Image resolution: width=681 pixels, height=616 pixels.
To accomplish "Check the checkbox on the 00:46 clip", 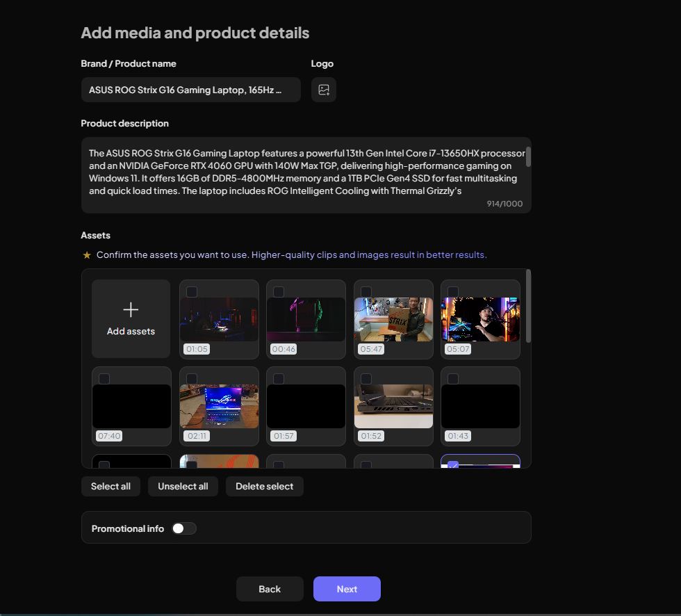I will (x=279, y=291).
